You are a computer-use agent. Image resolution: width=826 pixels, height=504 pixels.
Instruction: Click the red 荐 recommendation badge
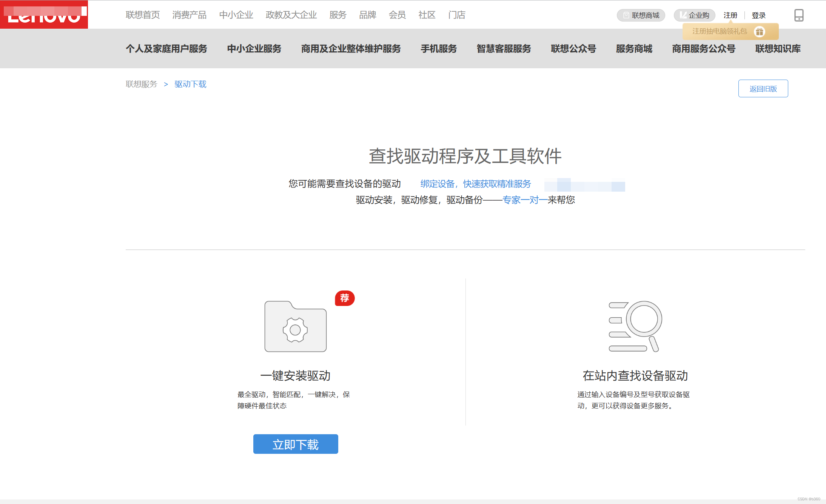coord(344,298)
